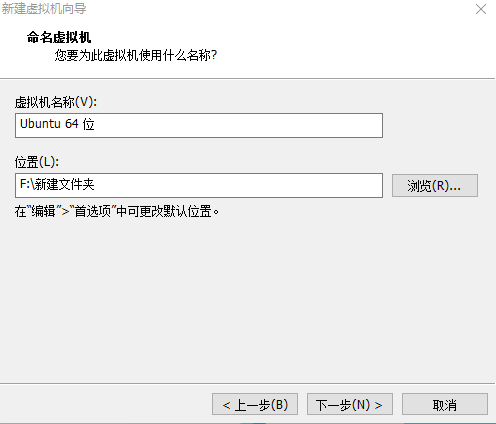496x424 pixels.
Task: Place cursor in empty part of location field
Action: point(238,185)
